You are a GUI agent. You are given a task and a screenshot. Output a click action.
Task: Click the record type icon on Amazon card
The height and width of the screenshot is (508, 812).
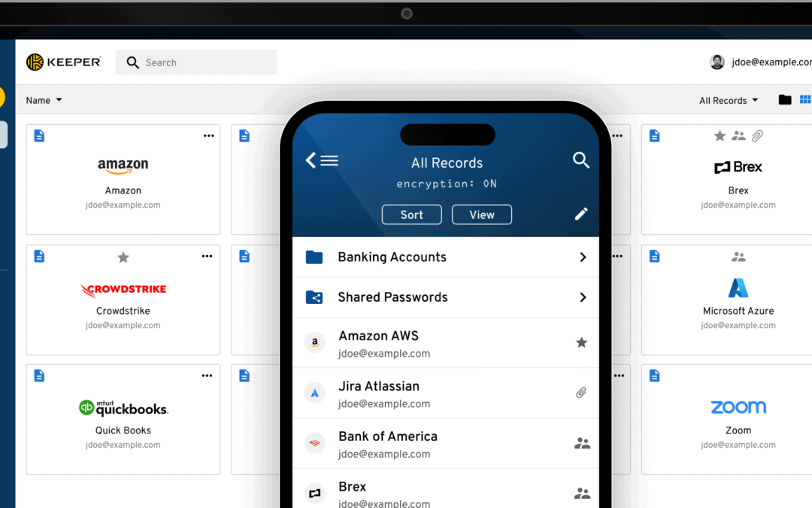click(x=39, y=135)
